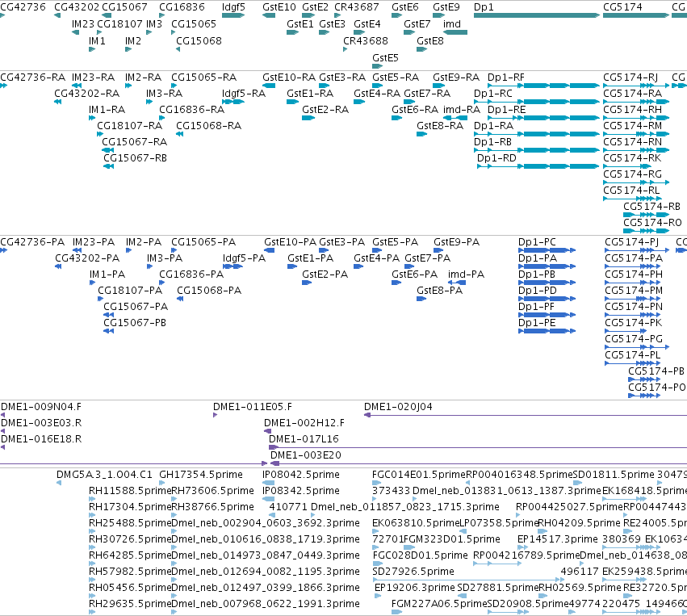687x616 pixels.
Task: Select EST FGM227A06.5prime label
Action: (439, 604)
